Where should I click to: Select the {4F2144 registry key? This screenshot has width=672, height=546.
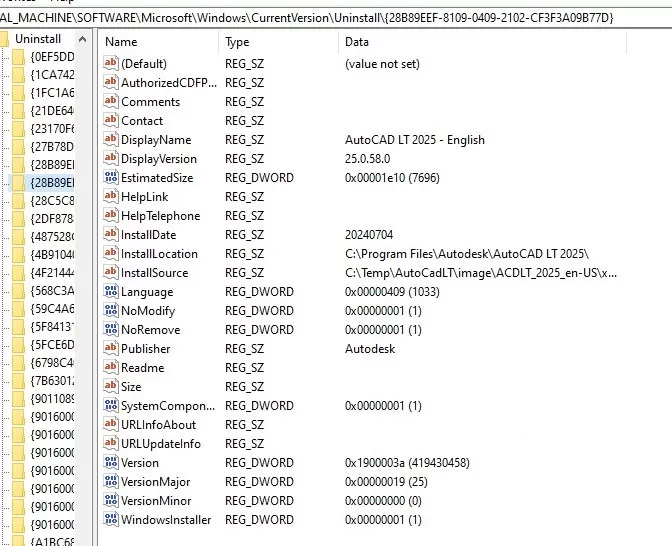coord(52,273)
